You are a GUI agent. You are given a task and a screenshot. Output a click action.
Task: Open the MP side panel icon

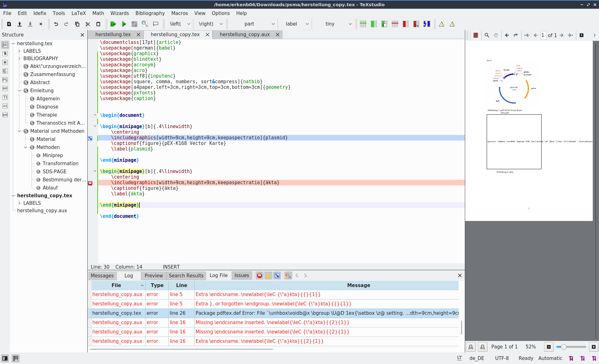(5, 89)
